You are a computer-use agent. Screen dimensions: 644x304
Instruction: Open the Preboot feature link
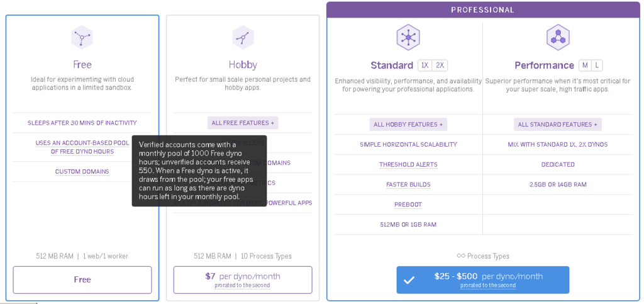[x=408, y=205]
